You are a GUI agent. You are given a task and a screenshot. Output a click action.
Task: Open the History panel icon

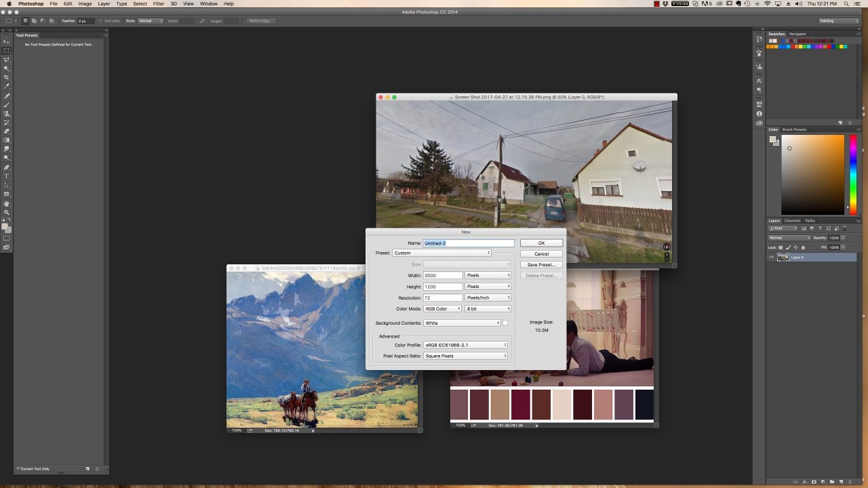pyautogui.click(x=759, y=39)
